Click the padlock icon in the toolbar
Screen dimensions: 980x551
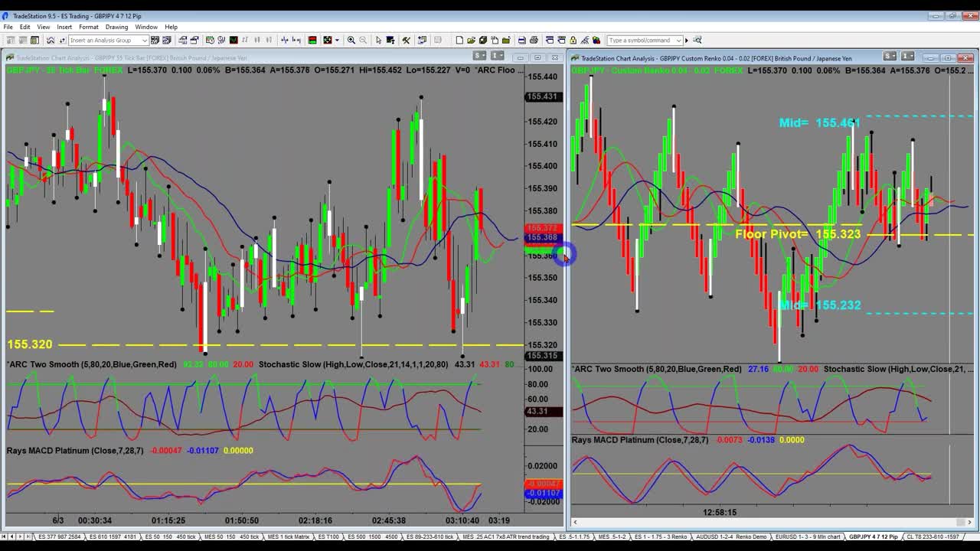point(573,40)
